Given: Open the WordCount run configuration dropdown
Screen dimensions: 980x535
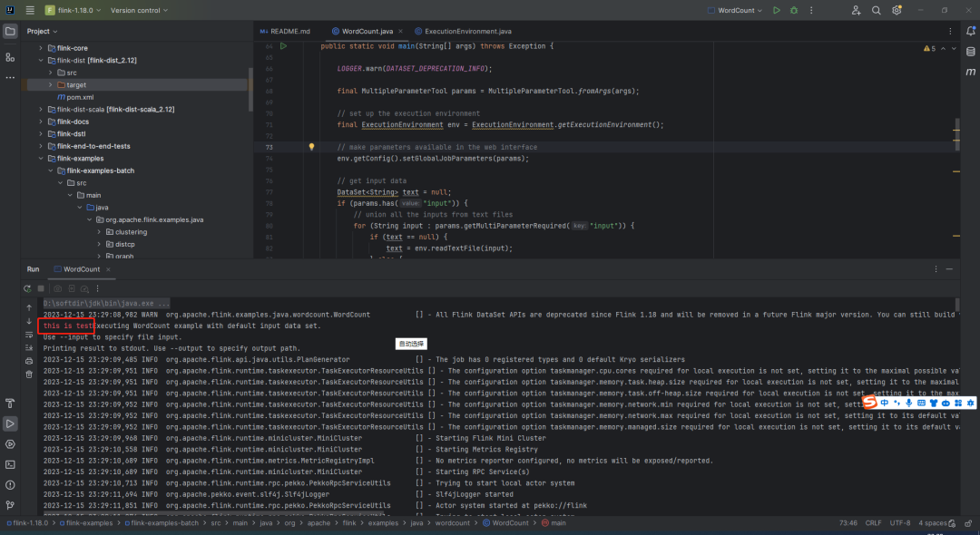Looking at the screenshot, I should [x=735, y=10].
